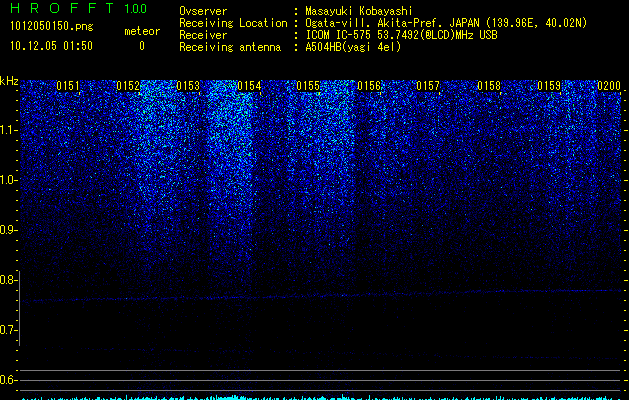Click the 0152 time marker
629x400 pixels.
128,86
